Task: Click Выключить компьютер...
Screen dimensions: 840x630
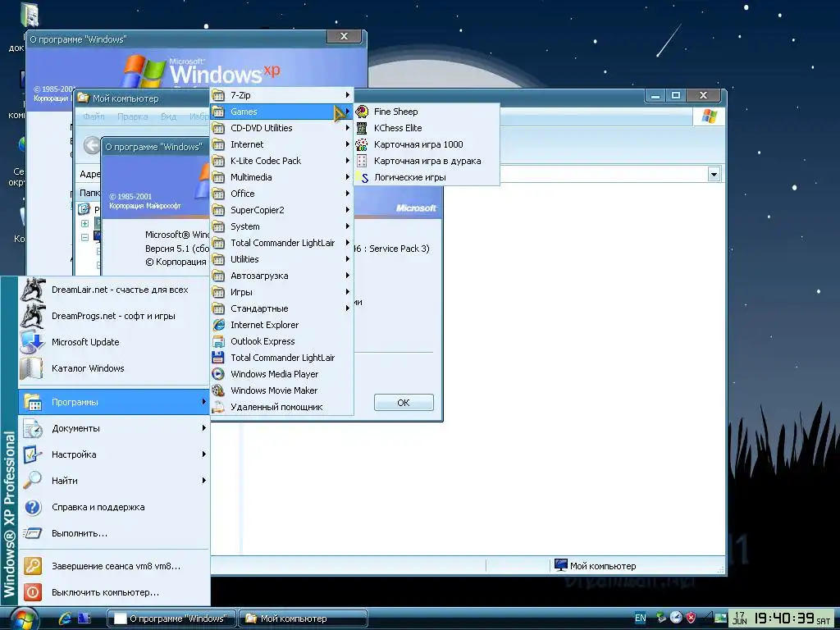Action: pyautogui.click(x=113, y=592)
